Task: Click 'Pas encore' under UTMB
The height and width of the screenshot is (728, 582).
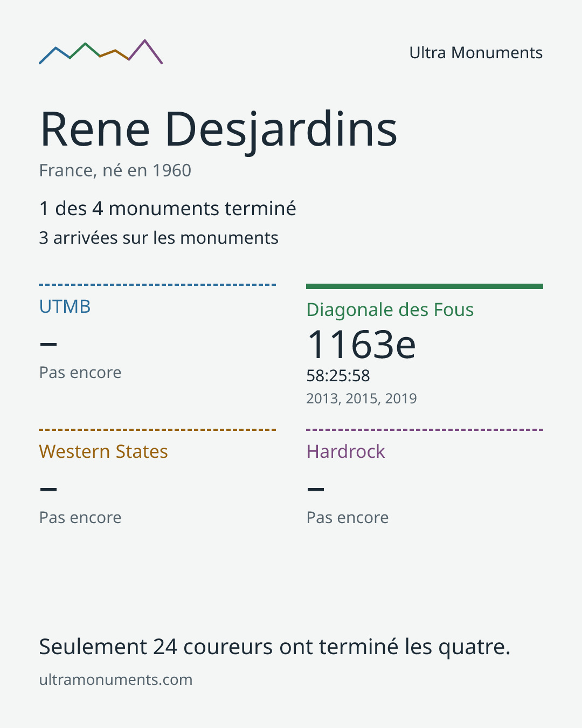Action: [x=80, y=373]
